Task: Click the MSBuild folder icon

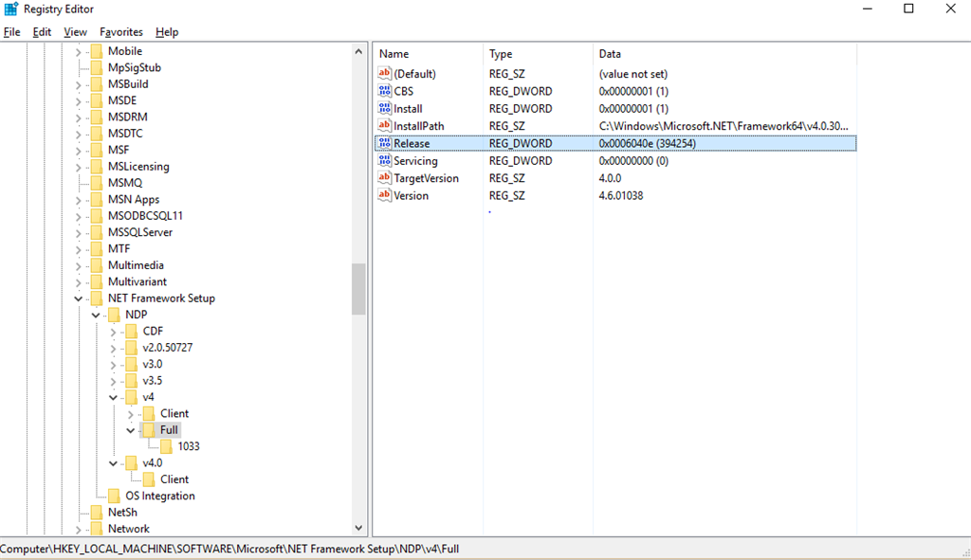Action: point(97,84)
